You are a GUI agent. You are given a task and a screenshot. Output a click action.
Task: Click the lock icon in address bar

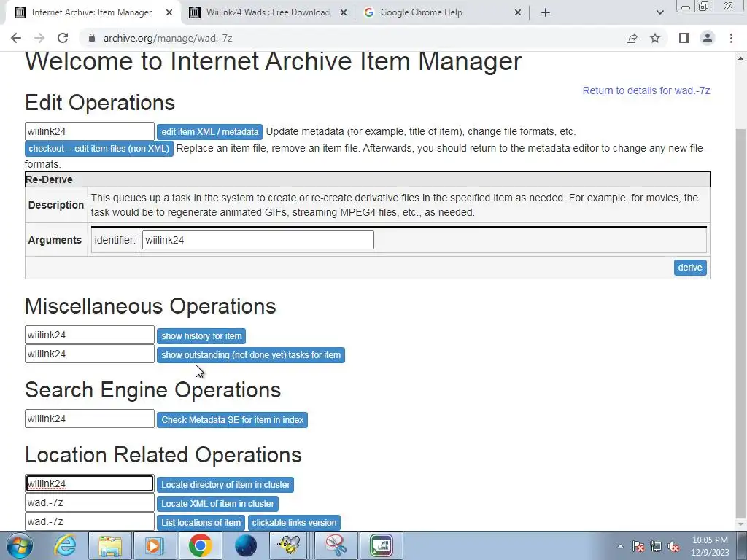coord(92,38)
